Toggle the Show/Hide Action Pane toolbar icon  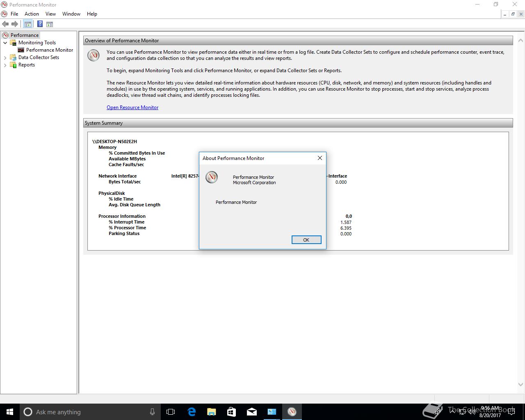point(50,24)
